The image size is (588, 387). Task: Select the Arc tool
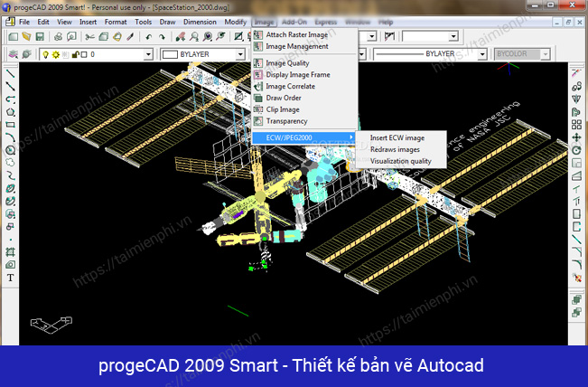[10, 137]
